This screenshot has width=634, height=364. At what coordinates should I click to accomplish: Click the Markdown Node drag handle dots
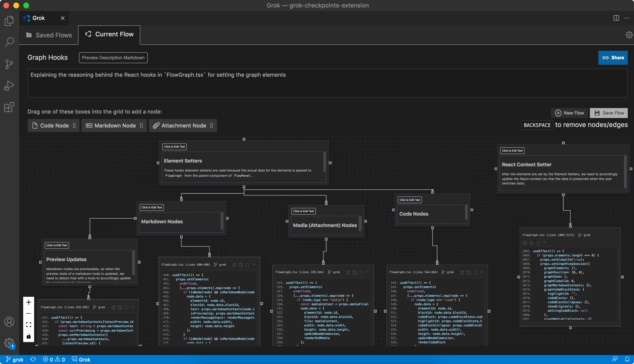click(141, 125)
